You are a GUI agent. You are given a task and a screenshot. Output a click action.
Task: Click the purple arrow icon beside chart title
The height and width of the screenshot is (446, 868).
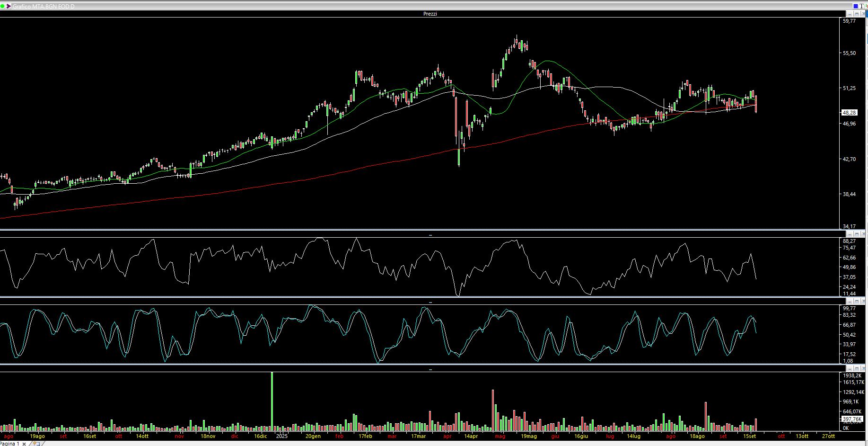point(9,6)
